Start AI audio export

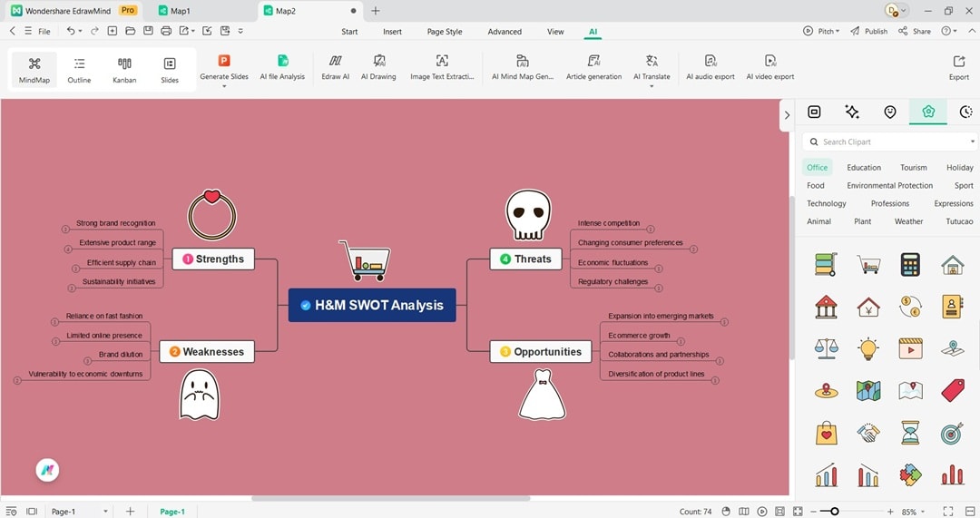(710, 67)
